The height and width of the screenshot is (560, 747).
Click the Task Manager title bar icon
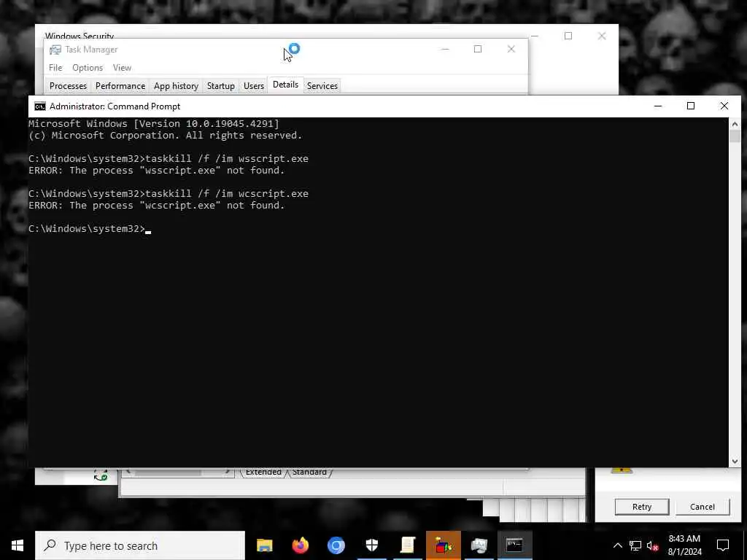[55, 50]
